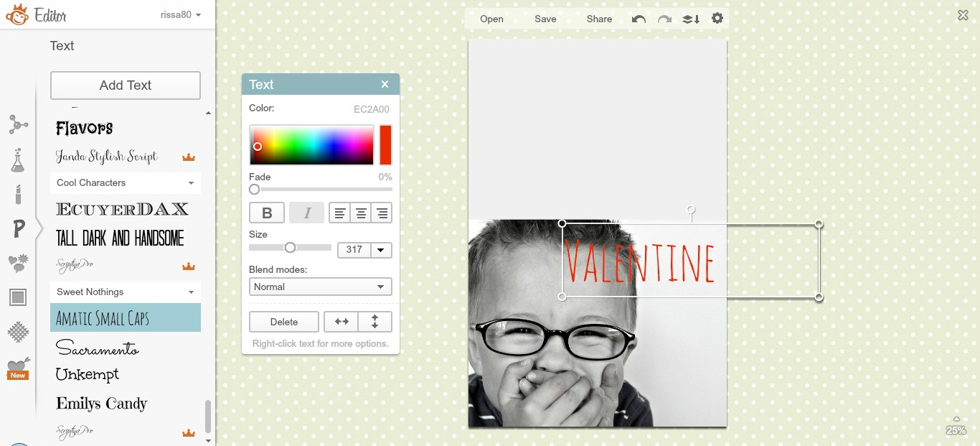980x446 pixels.
Task: Collapse the Cool Characters font group
Action: tap(191, 183)
